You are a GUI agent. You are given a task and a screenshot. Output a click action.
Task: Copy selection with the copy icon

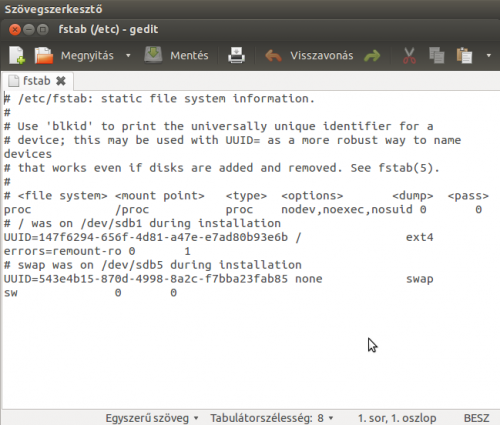pos(437,55)
